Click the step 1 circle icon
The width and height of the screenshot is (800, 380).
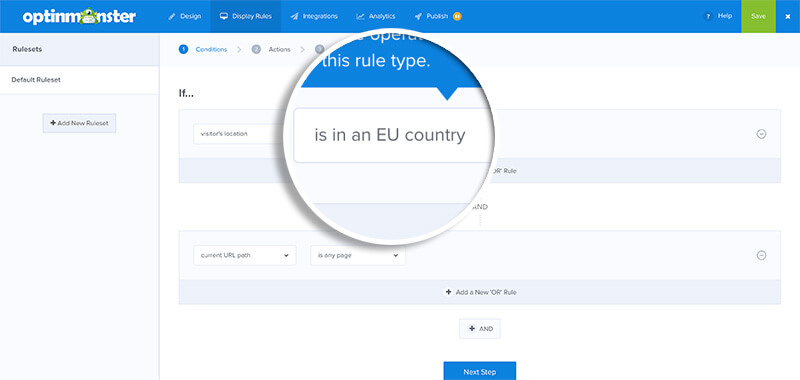click(184, 49)
